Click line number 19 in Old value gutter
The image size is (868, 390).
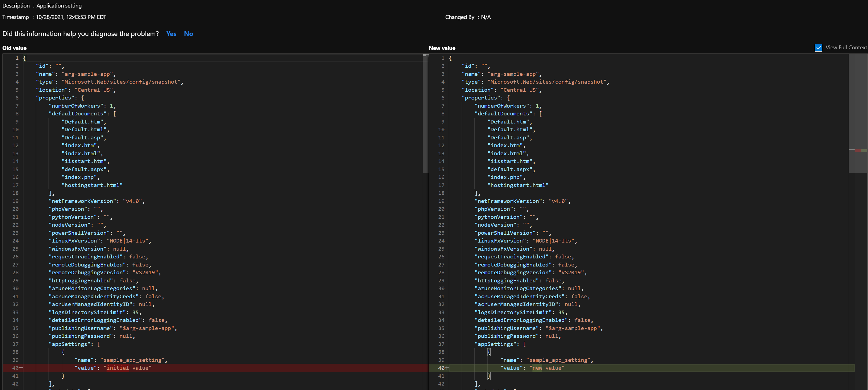coord(16,201)
